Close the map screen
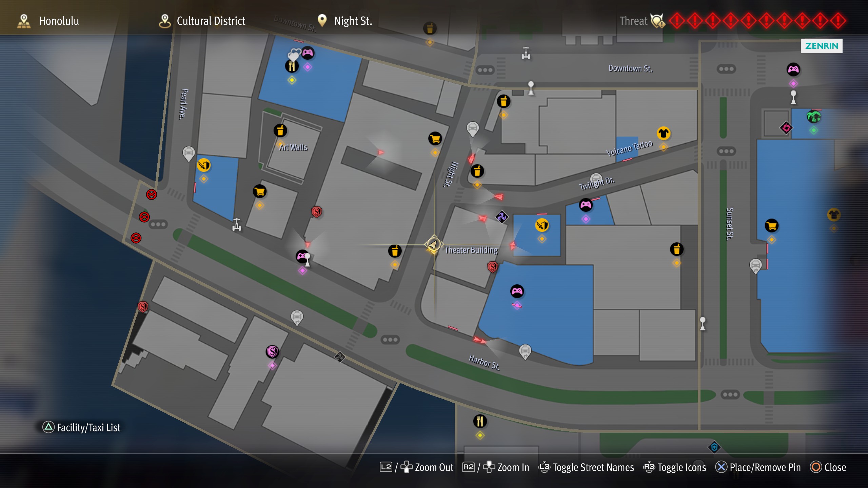This screenshot has width=868, height=488. point(828,467)
